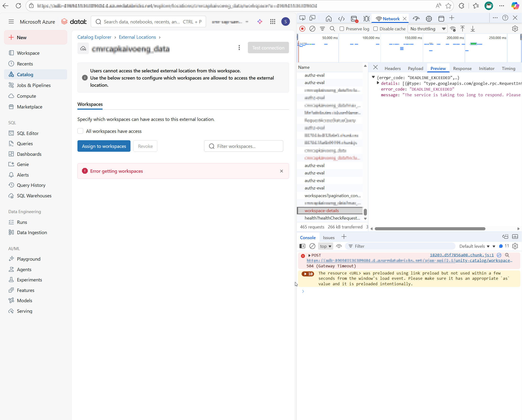Collapse the error_code root object
The height and width of the screenshot is (420, 522).
click(x=373, y=77)
